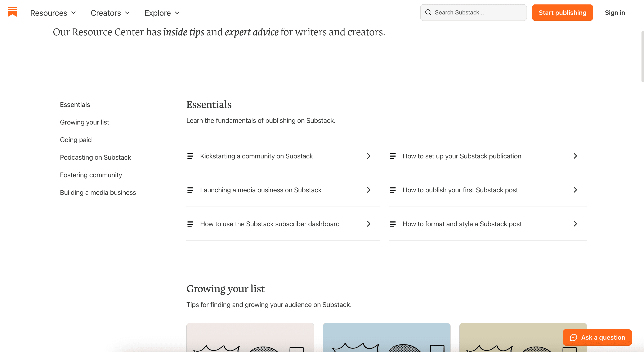Select Building a media business in the sidebar
This screenshot has height=352, width=644.
coord(98,192)
